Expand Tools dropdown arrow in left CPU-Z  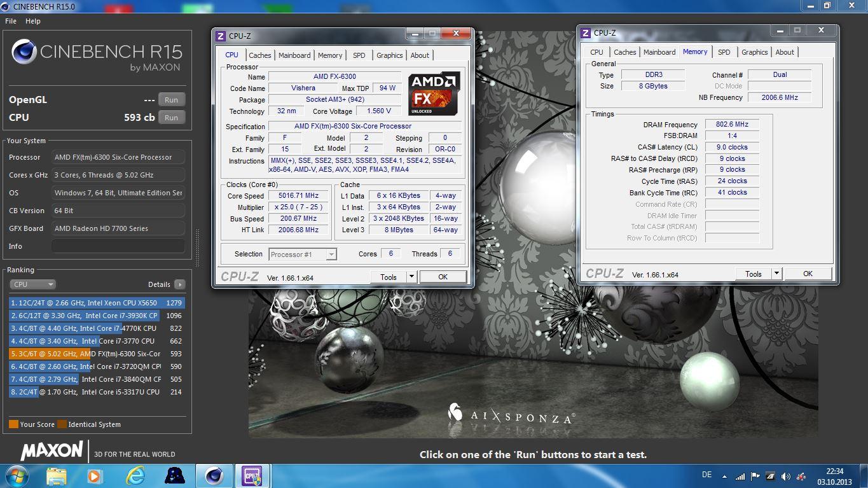[411, 277]
